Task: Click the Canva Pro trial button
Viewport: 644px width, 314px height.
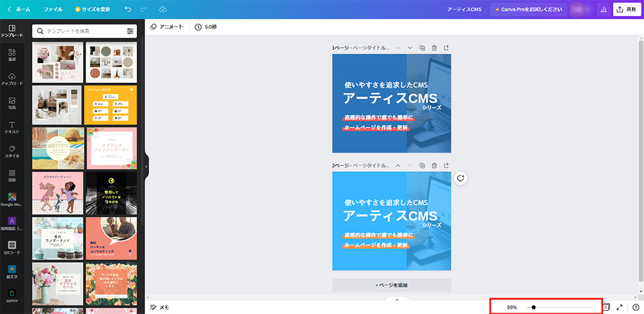Action: click(529, 9)
